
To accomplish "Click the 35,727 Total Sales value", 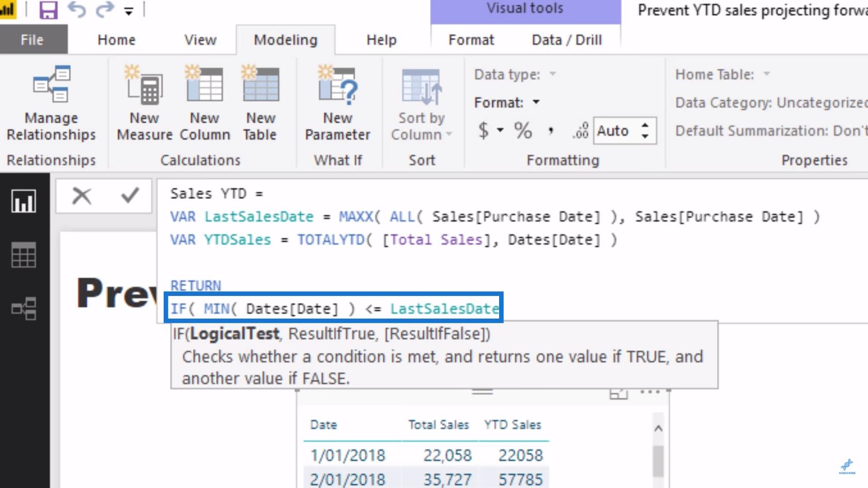I will coord(447,479).
